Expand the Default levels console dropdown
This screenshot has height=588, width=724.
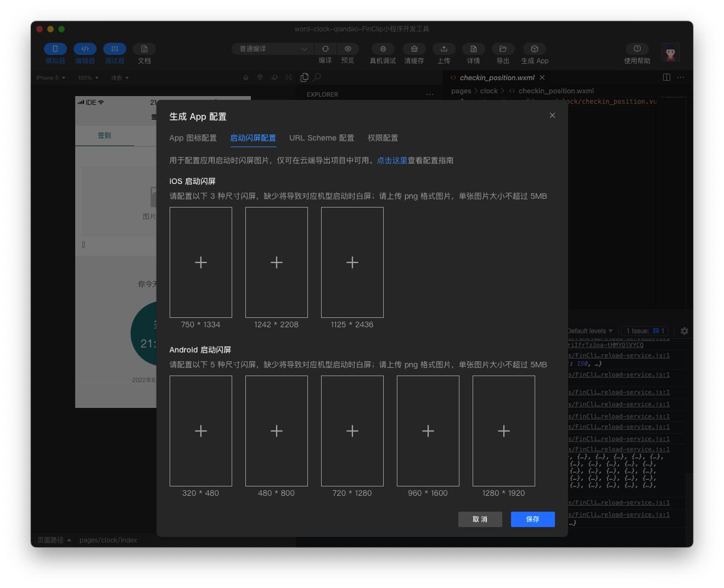click(x=590, y=331)
